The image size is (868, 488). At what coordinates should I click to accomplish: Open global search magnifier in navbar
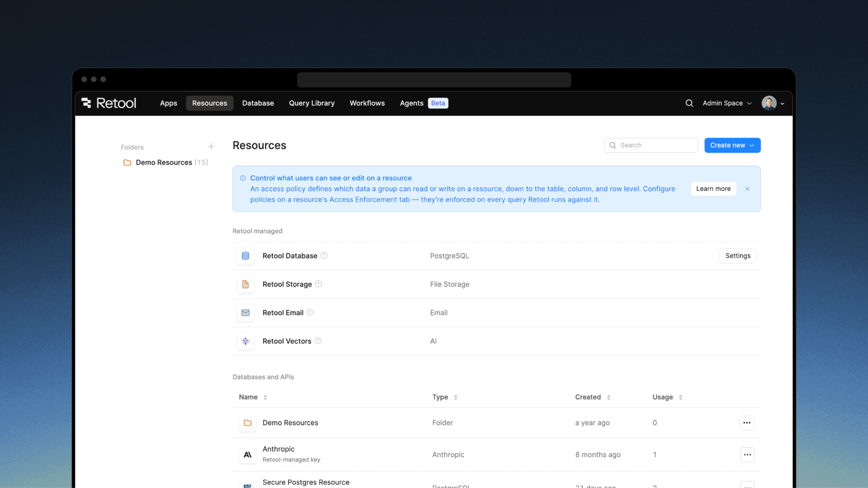[689, 103]
